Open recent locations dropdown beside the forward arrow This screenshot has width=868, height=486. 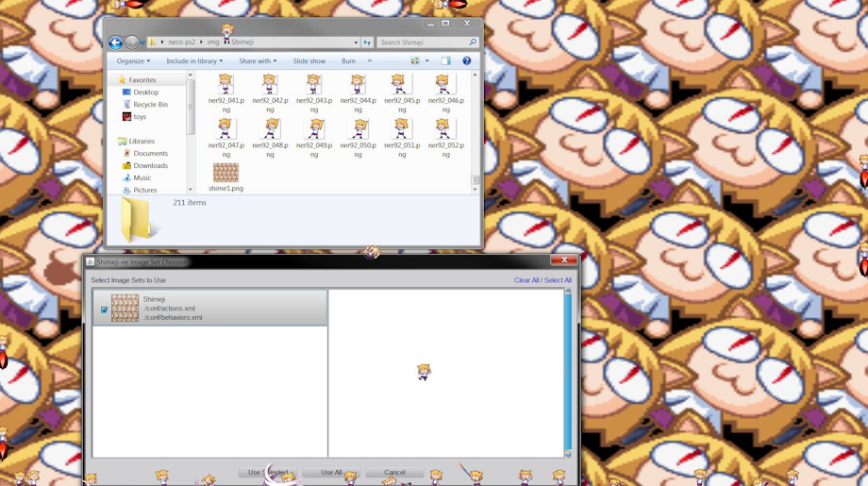(142, 42)
